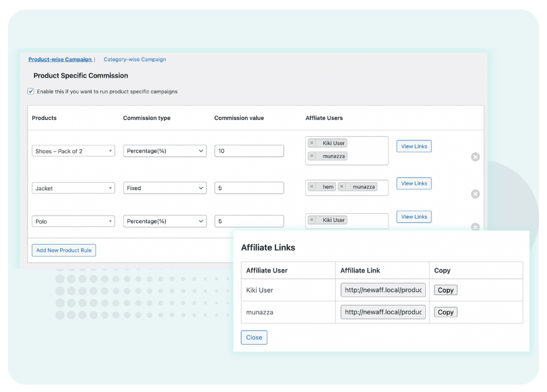Delete the Shoes – Pack of 2 rule
The height and width of the screenshot is (392, 547).
(x=475, y=157)
